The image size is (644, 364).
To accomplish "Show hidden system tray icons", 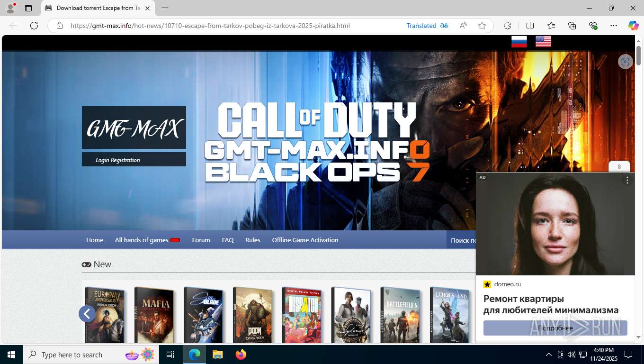I will [x=549, y=355].
